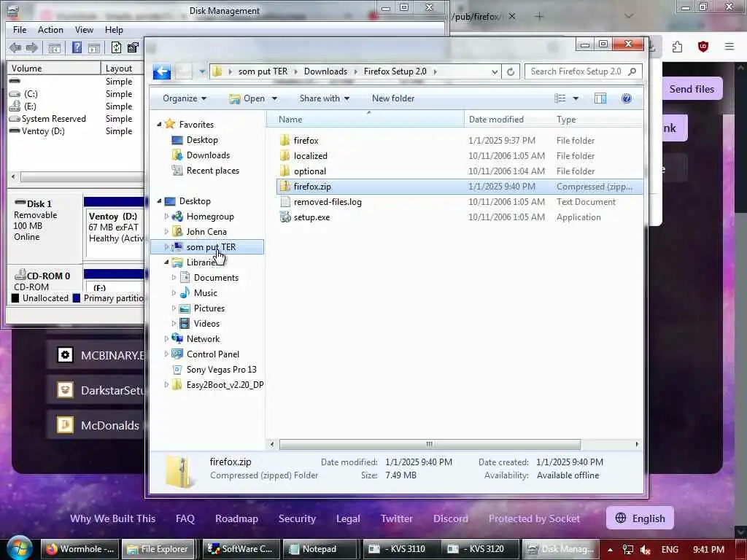Click the Settings icon in Disk Management toolbar
The image size is (747, 560).
tap(133, 47)
